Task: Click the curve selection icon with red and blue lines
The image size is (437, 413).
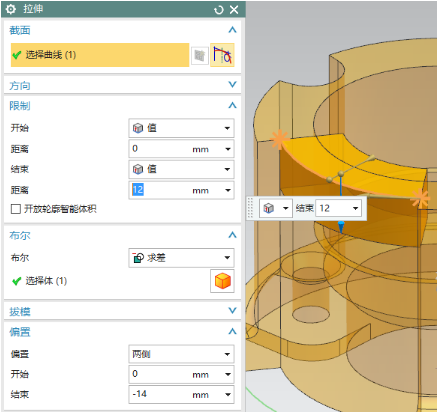Action: (x=222, y=55)
